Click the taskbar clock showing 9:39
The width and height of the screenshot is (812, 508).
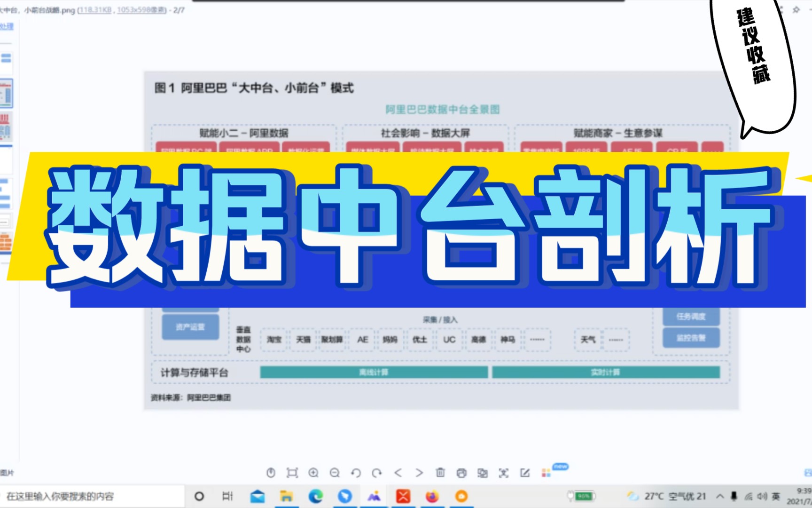point(800,496)
